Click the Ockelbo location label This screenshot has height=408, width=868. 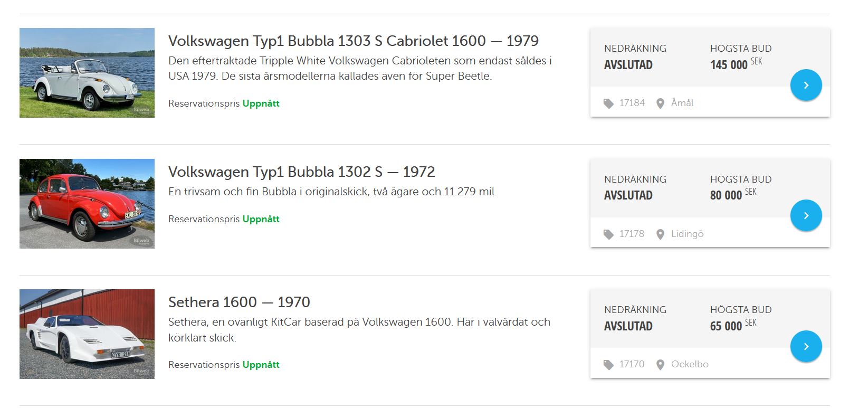pyautogui.click(x=690, y=364)
